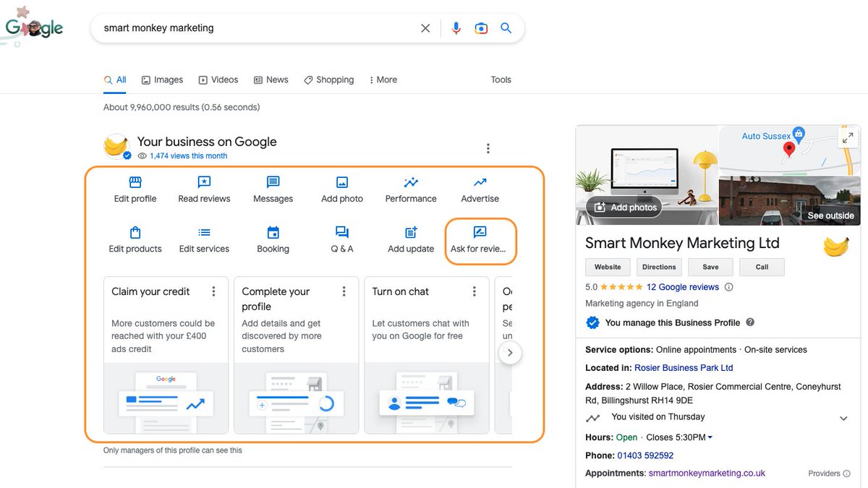Image resolution: width=868 pixels, height=488 pixels.
Task: Switch to the News tab
Action: (271, 80)
